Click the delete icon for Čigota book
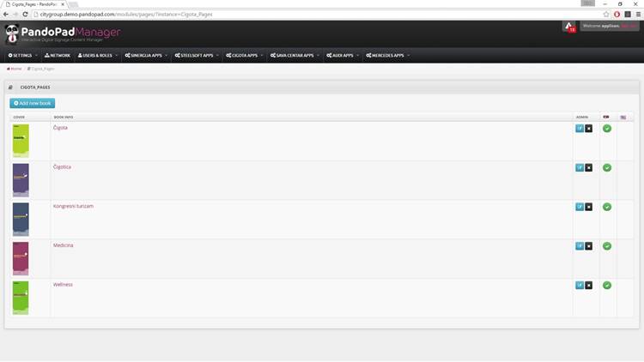Viewport: 644px width, 362px height. tap(588, 129)
